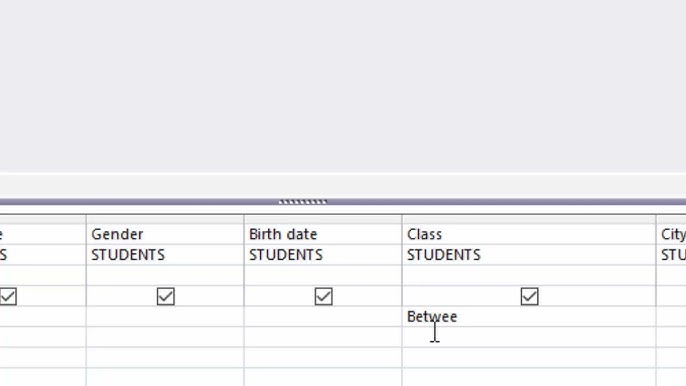Click the dotted splitter grip handle
The width and height of the screenshot is (686, 386).
303,202
